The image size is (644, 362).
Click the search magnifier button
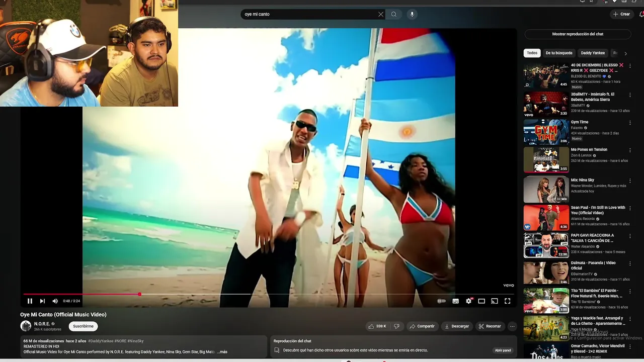394,14
